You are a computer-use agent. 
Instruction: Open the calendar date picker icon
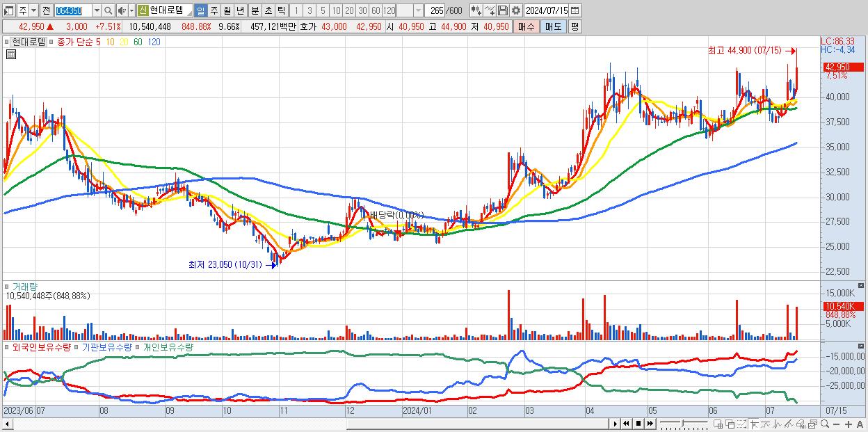(x=576, y=10)
